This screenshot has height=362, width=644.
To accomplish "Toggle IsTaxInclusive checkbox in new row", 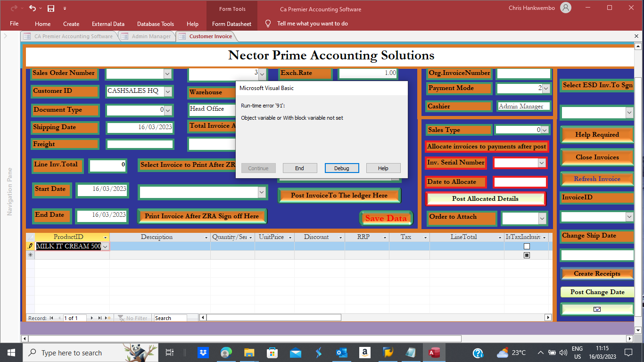I will coord(527,255).
